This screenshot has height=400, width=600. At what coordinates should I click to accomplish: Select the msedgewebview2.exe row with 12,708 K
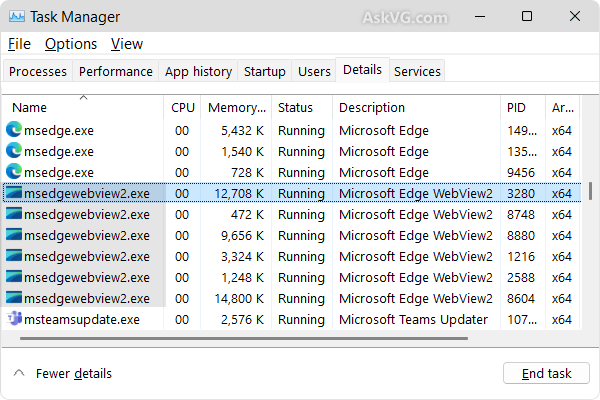[292, 193]
